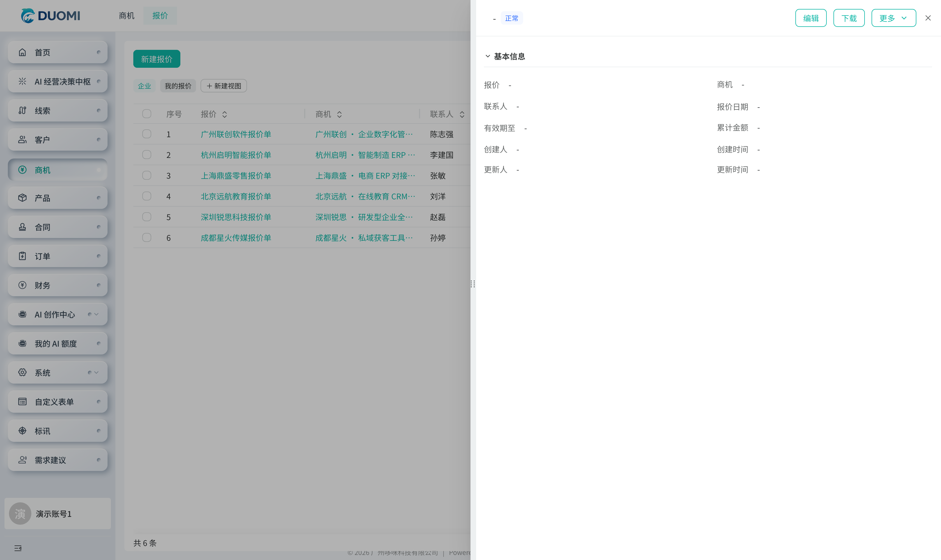
Task: Collapse the 基本信息 section
Action: [487, 56]
